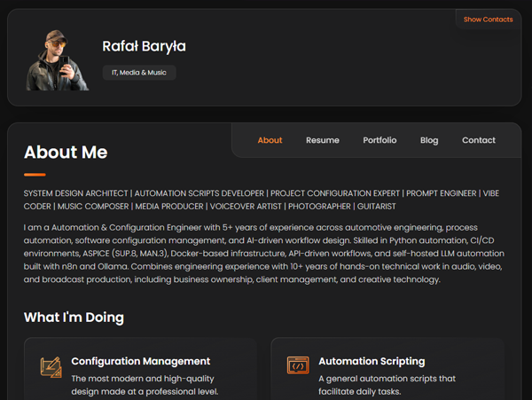Image resolution: width=532 pixels, height=400 pixels.
Task: Click the About Me heading
Action: pos(66,152)
